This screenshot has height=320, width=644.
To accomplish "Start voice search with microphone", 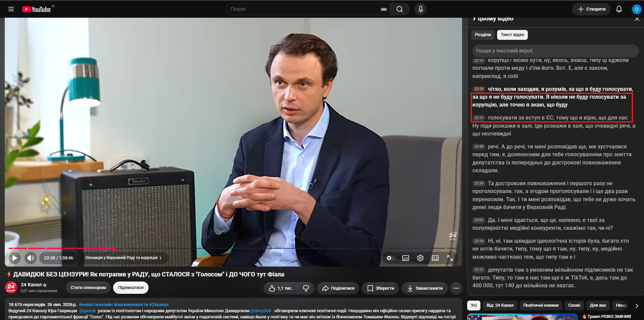I will 420,9.
